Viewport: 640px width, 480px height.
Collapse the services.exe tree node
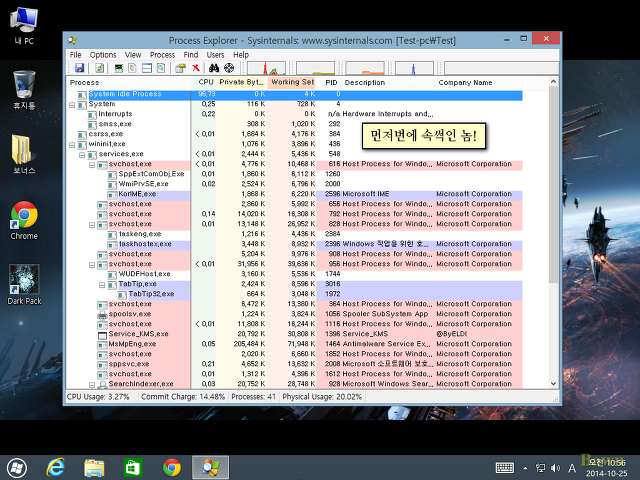[82, 155]
